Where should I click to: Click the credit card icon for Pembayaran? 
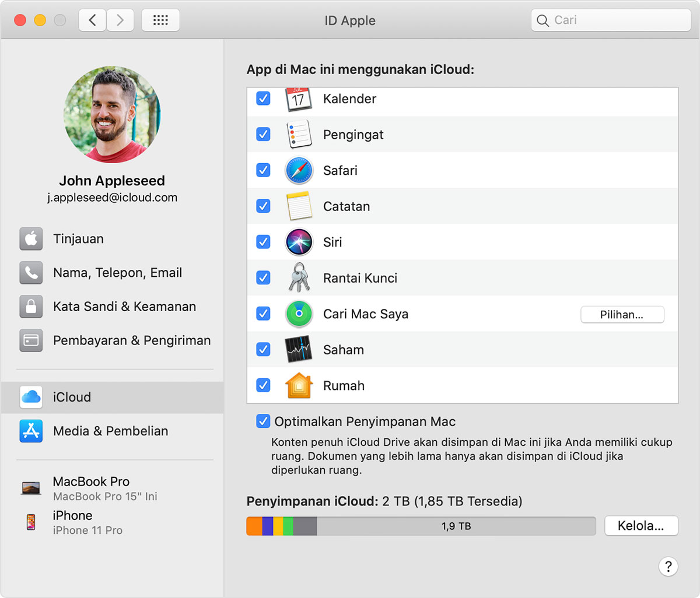[x=31, y=340]
